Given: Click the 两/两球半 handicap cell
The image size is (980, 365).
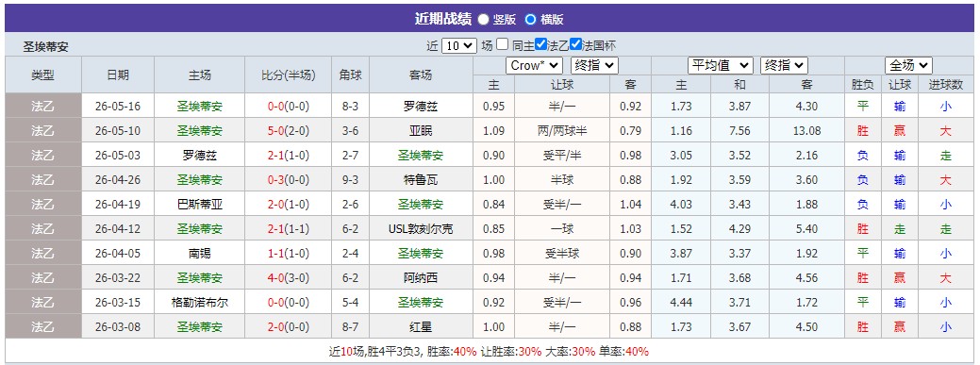Looking at the screenshot, I should [562, 130].
